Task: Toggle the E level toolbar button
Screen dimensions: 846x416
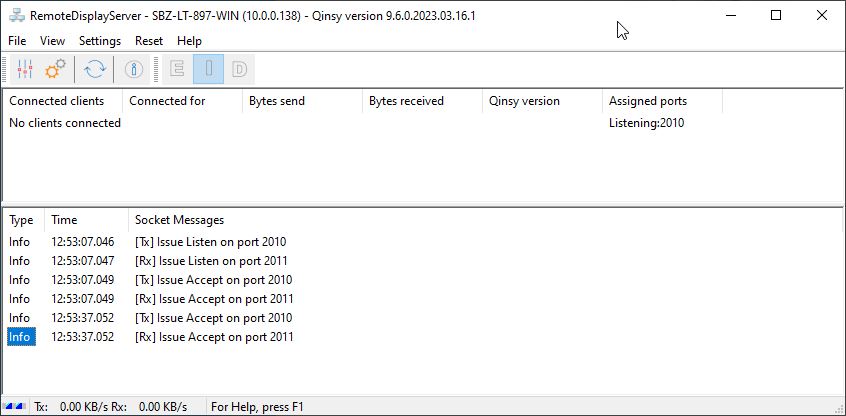Action: [x=178, y=69]
